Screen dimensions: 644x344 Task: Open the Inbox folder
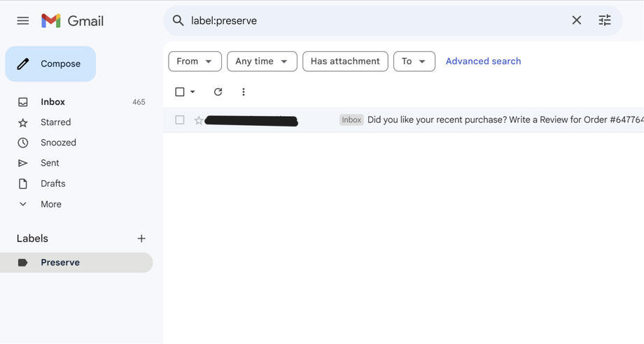pos(52,102)
